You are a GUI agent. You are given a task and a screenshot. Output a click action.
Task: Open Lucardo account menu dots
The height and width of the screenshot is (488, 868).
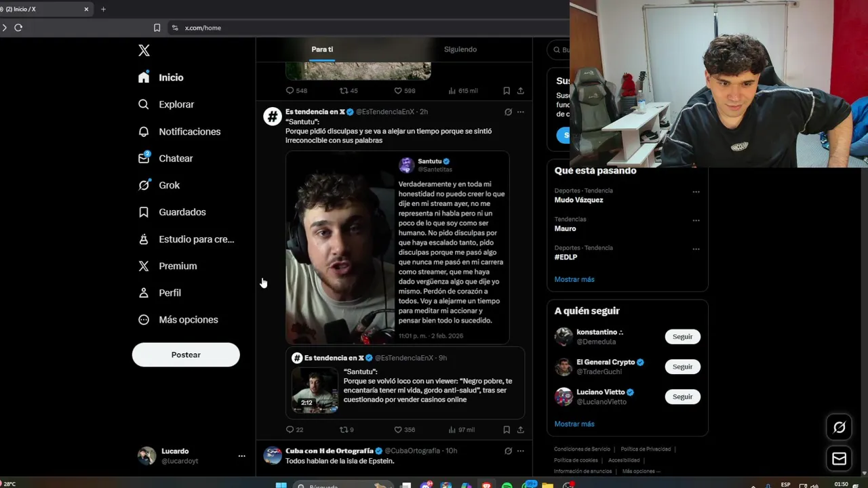point(241,456)
